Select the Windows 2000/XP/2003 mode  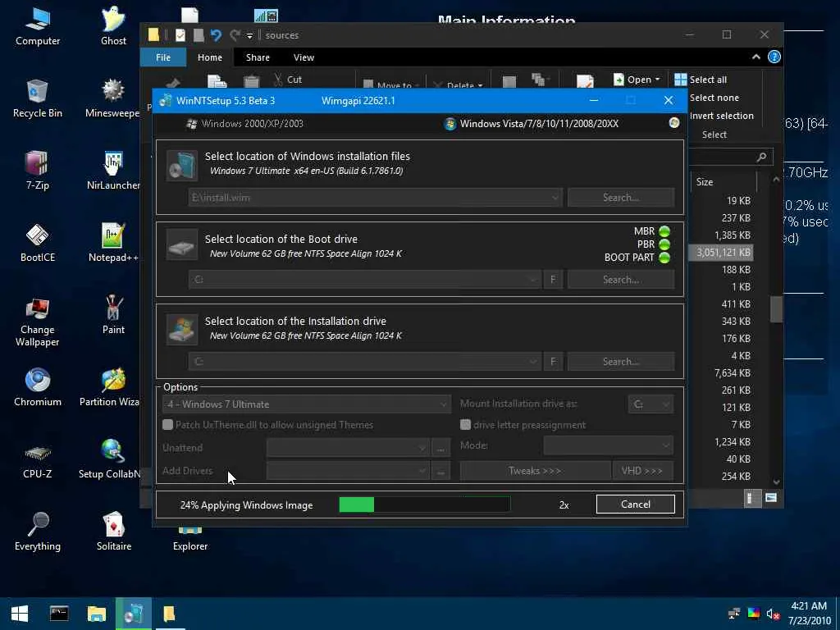pyautogui.click(x=244, y=124)
